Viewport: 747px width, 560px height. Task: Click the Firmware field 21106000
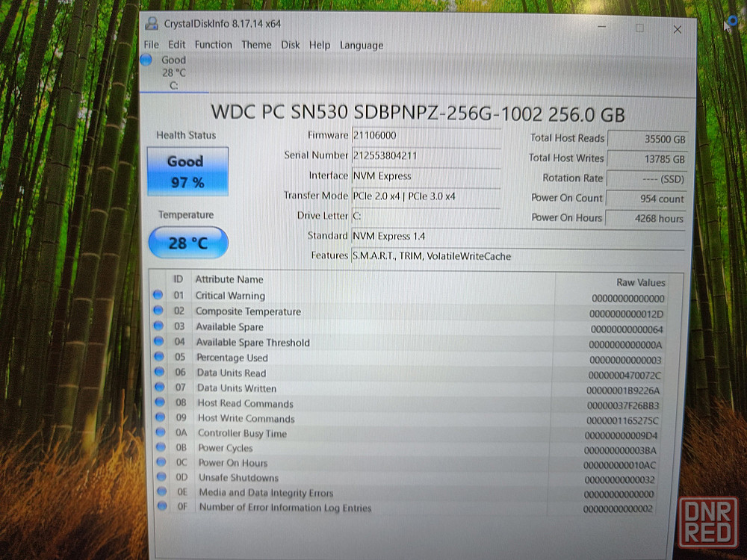[x=426, y=135]
